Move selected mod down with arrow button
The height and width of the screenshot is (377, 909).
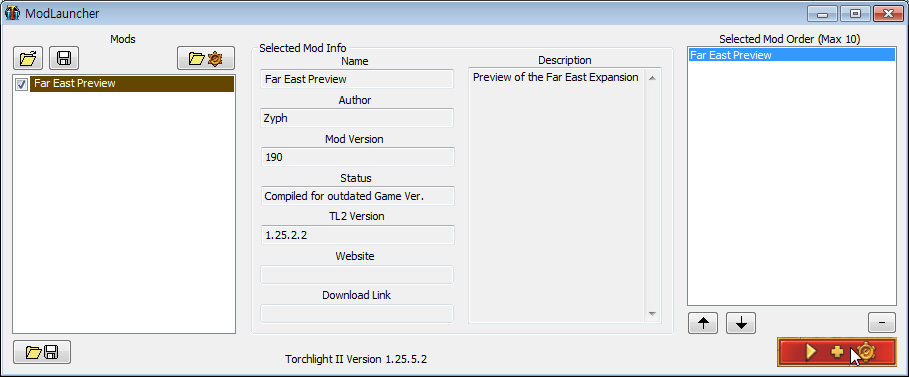(741, 322)
